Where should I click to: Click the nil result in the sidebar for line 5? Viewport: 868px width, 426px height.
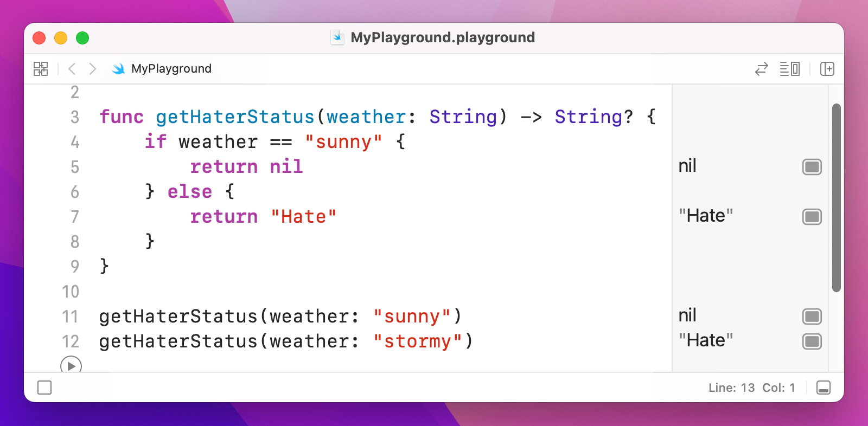tap(687, 166)
